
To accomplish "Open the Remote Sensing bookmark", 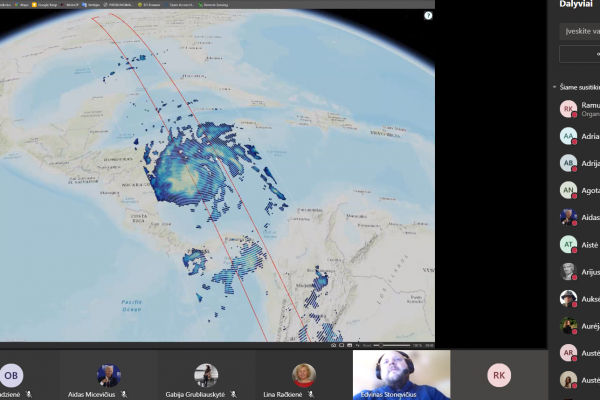I will tap(213, 5).
